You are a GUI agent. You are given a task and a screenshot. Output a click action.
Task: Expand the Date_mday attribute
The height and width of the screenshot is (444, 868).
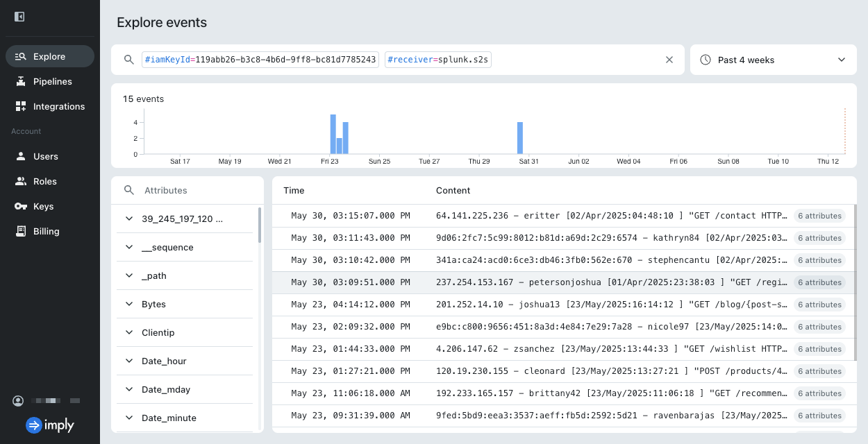coord(185,389)
